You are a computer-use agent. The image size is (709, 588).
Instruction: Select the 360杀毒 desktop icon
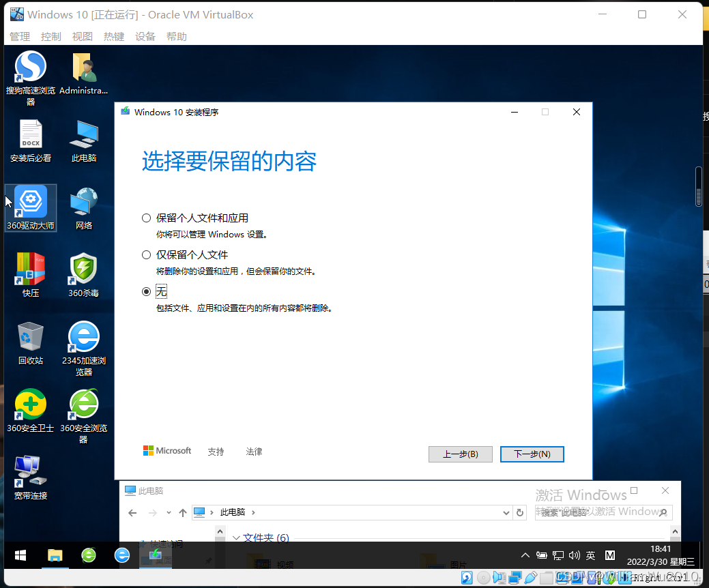(x=84, y=275)
